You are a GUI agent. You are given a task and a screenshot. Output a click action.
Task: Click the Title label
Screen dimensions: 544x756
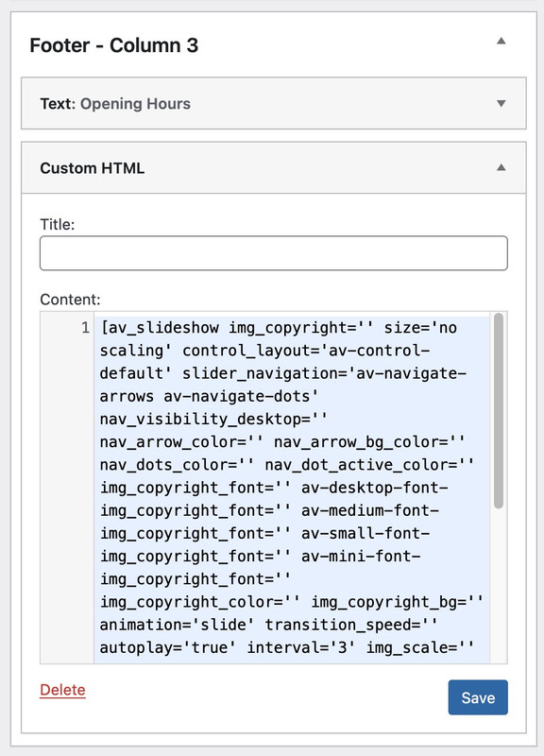pyautogui.click(x=58, y=225)
